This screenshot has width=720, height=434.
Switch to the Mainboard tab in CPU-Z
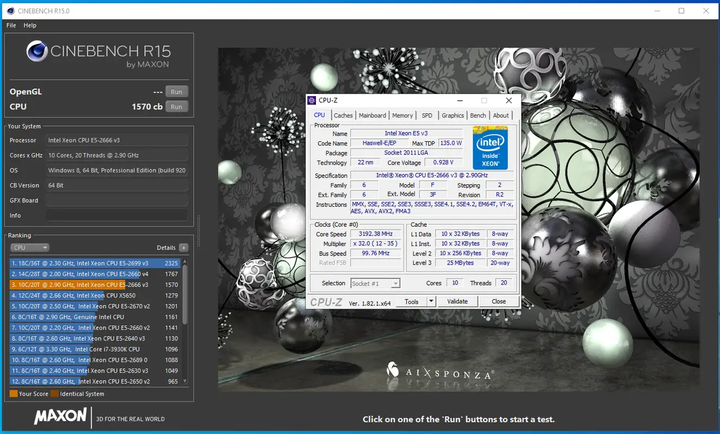click(372, 116)
